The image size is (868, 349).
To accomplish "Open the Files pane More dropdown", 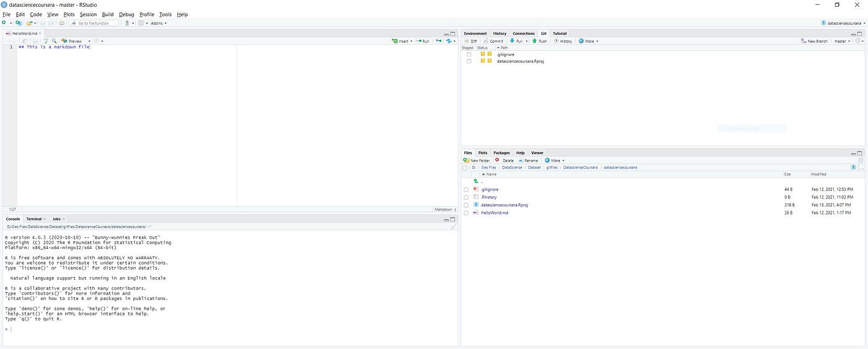I will point(554,160).
